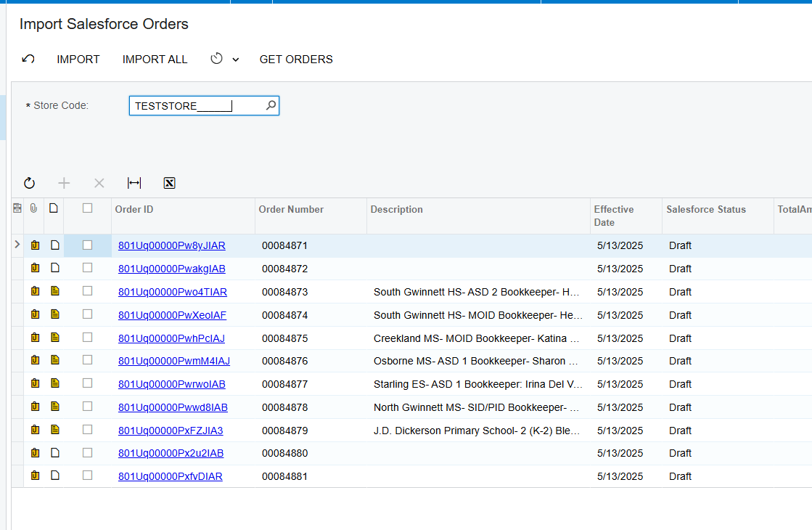
Task: Check the box for order 00084873
Action: 88,291
